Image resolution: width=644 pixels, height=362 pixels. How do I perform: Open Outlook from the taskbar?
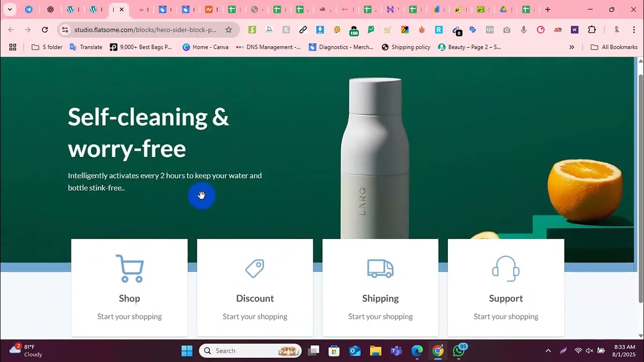[355, 351]
